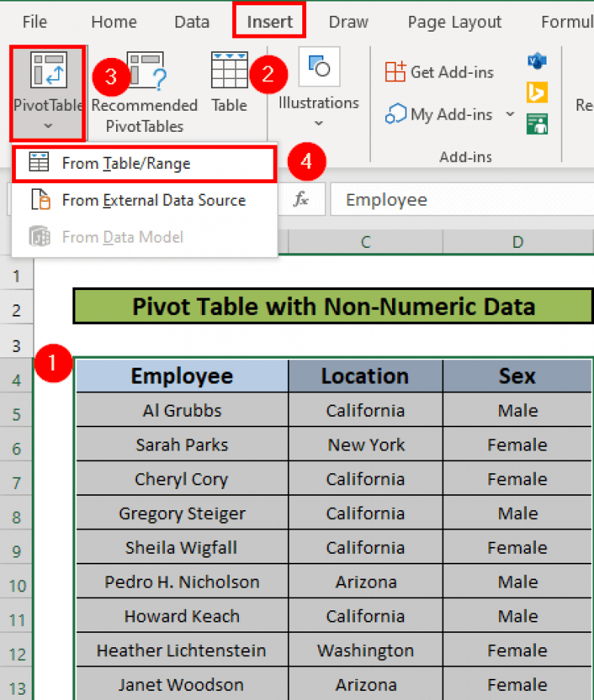Open the Page Layout tab
Viewport: 594px width, 700px height.
[455, 21]
